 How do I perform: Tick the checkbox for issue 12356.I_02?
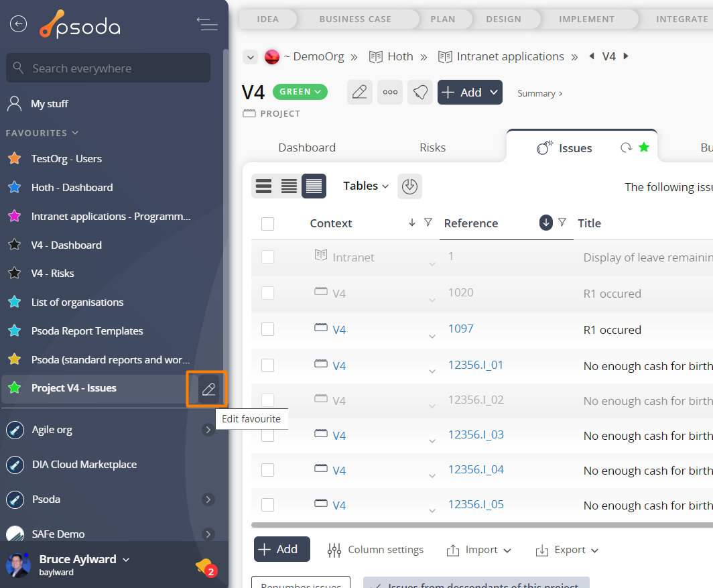tap(268, 400)
